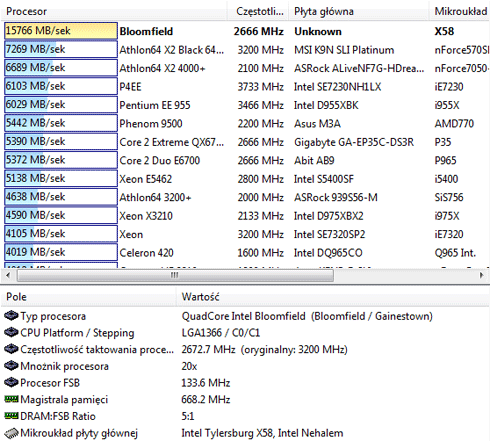Viewport: 490px width, 441px height.
Task: Click the horizontal scrollbar left arrow
Action: (8, 275)
